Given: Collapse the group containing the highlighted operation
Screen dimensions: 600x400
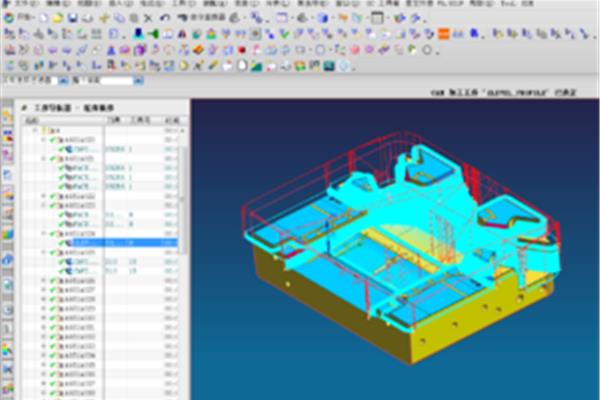Looking at the screenshot, I should (44, 233).
